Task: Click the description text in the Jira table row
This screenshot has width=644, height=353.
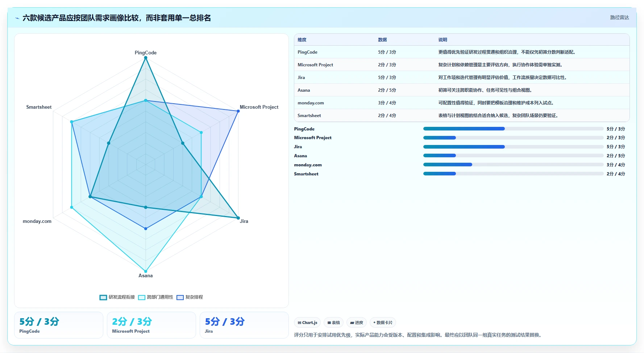Action: [503, 78]
